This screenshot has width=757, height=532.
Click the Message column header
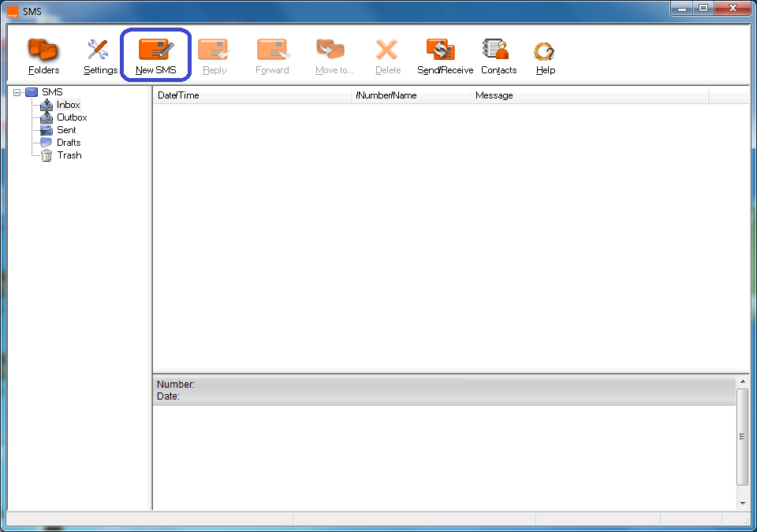(x=589, y=95)
